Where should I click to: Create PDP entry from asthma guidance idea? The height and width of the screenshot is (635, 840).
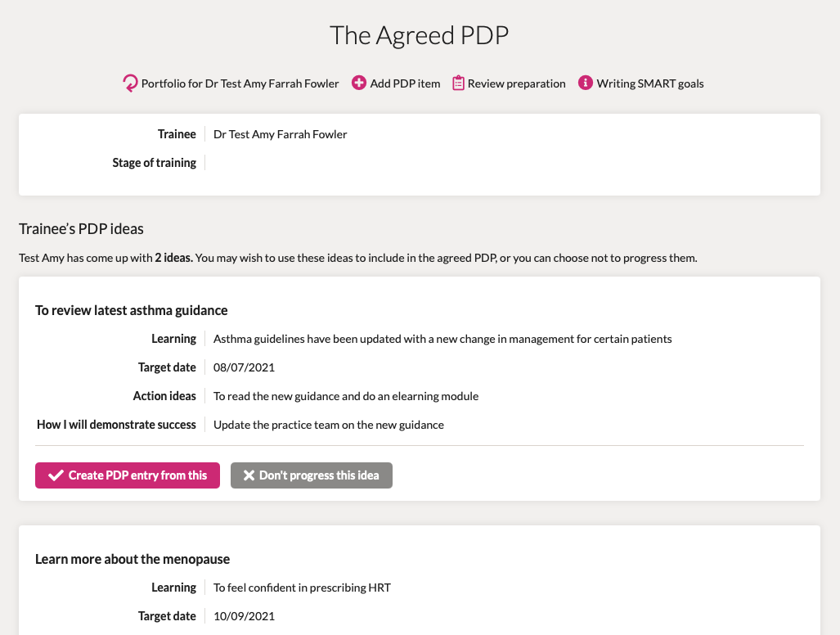128,475
